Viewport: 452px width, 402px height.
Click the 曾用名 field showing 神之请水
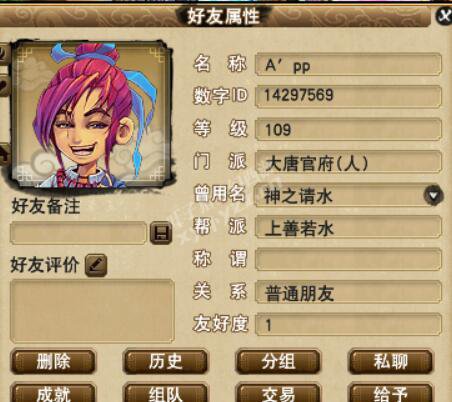348,196
